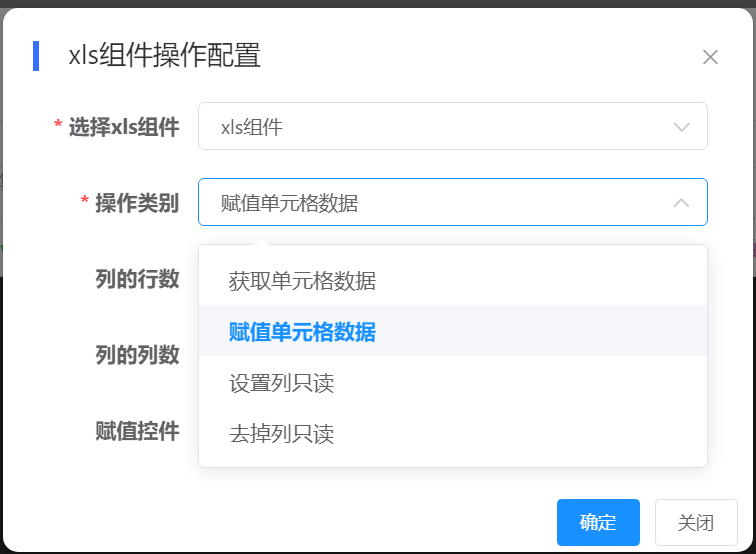Click the xls组件操作配置 dialog title text
Viewport: 756px width, 554px height.
[x=164, y=56]
